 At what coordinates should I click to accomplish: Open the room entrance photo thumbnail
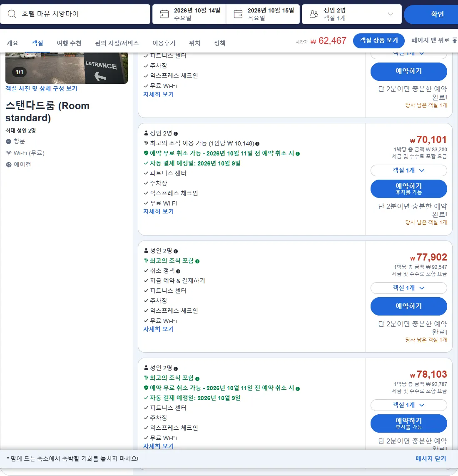[x=67, y=68]
